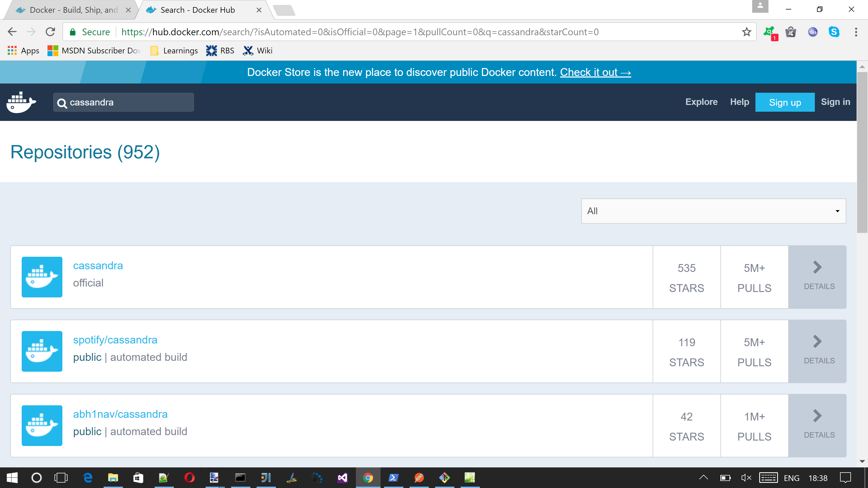Open the Apps bookmark shortcut
The width and height of the screenshot is (868, 488).
click(x=23, y=50)
